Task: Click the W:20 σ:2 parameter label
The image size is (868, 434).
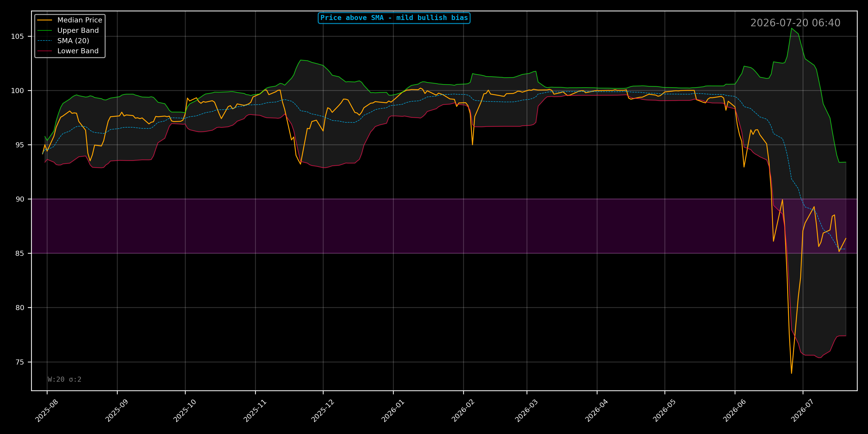Action: [x=64, y=380]
